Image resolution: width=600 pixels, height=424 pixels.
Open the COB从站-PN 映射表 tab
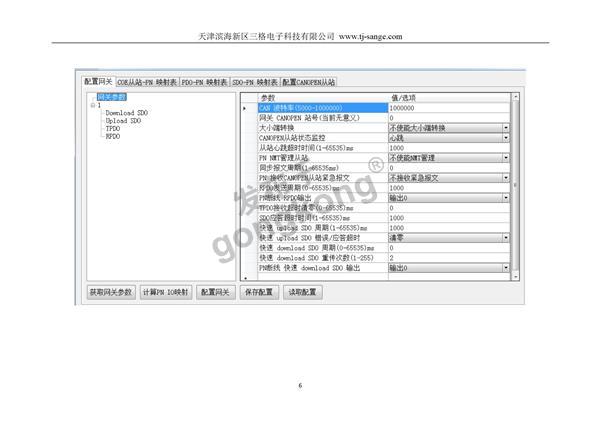147,82
